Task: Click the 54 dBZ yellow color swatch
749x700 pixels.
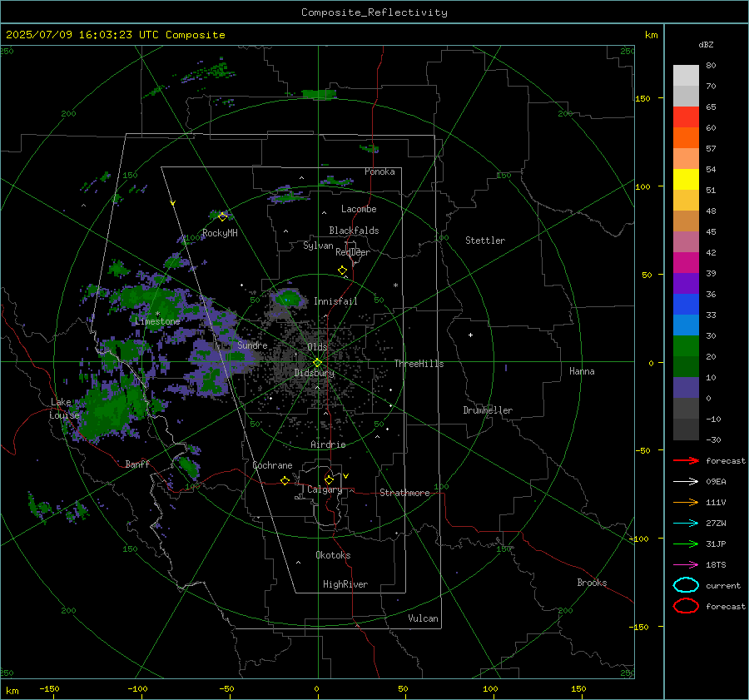Action: tap(686, 179)
